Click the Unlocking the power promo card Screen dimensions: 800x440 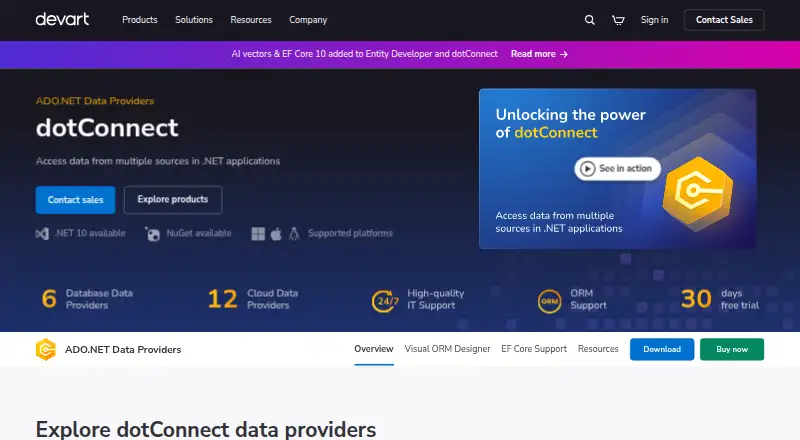click(617, 168)
